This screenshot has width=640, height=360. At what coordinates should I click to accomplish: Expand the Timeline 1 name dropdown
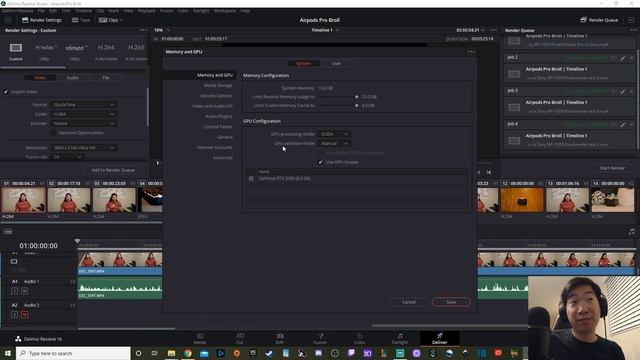(337, 30)
